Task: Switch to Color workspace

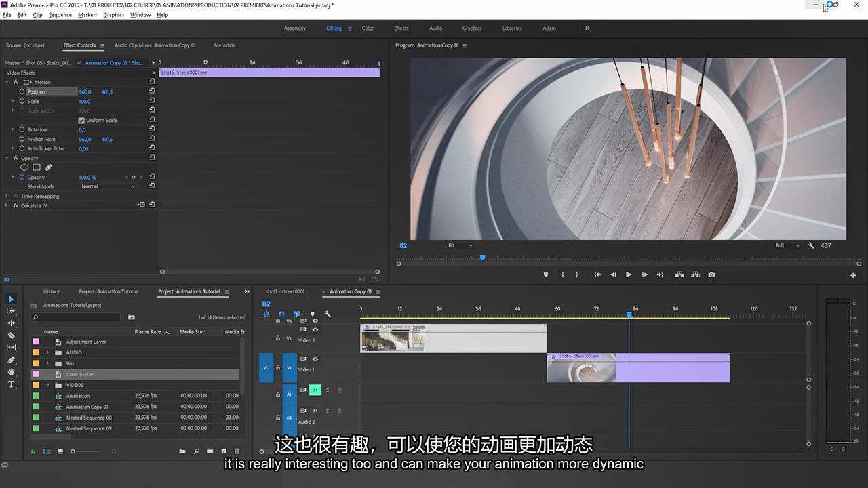Action: pos(368,28)
